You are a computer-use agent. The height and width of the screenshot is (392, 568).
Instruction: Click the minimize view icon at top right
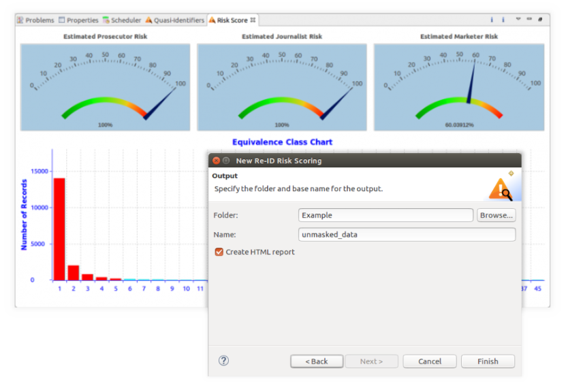tap(529, 20)
